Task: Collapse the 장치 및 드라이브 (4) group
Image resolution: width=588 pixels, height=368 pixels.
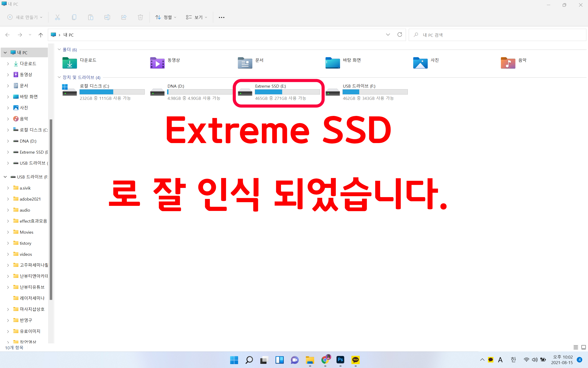Action: point(59,77)
